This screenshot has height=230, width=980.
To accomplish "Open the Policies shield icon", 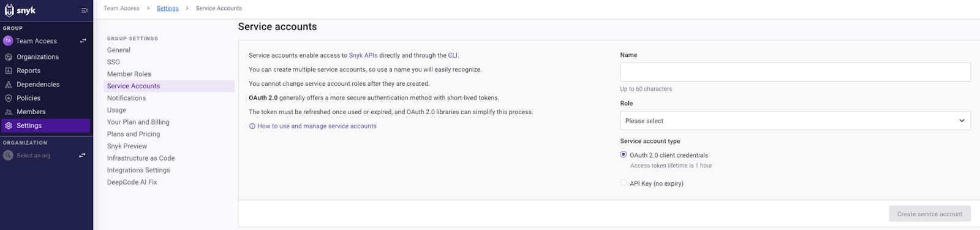I will [9, 98].
